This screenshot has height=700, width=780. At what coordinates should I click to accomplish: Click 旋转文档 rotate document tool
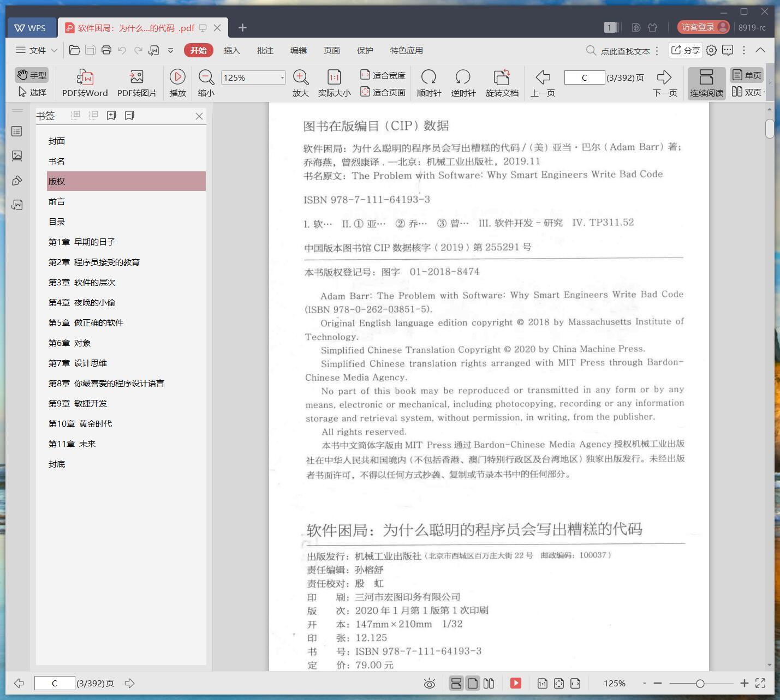502,83
